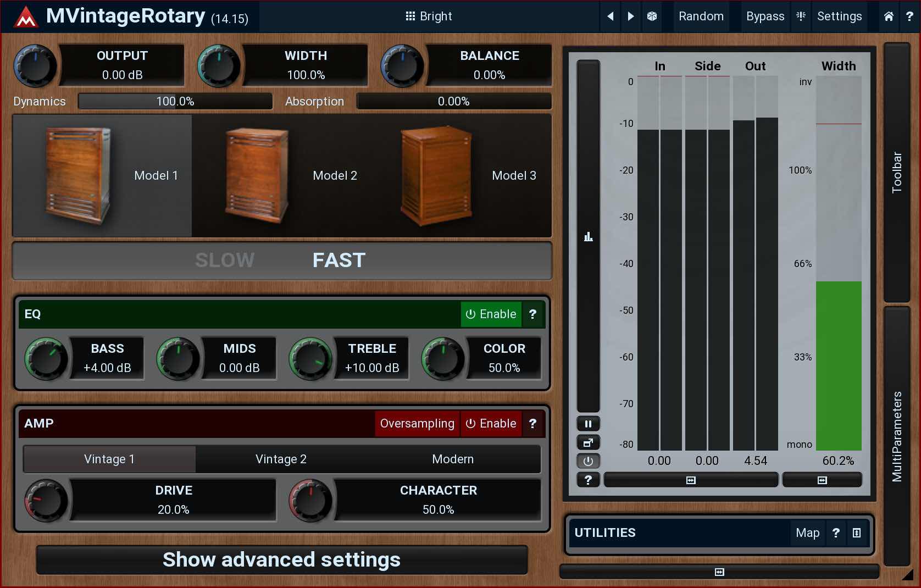This screenshot has height=588, width=921.
Task: Select the Modern amp tab
Action: (x=452, y=459)
